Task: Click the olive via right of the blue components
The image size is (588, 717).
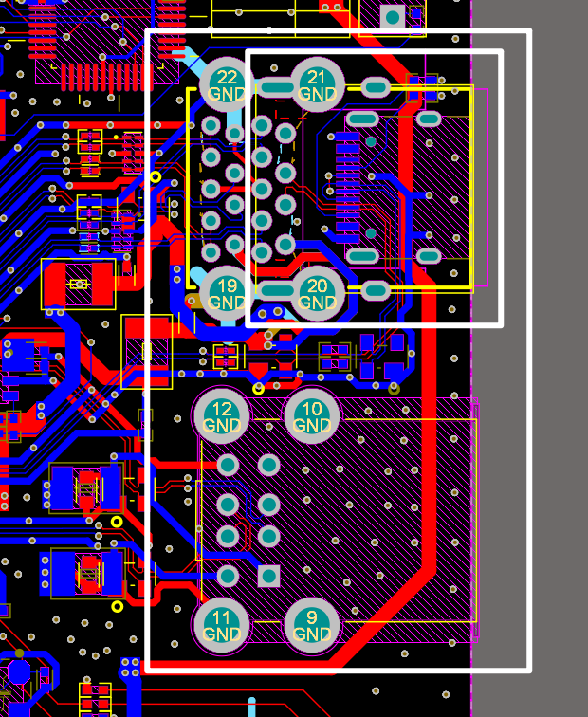Action: pos(394,388)
